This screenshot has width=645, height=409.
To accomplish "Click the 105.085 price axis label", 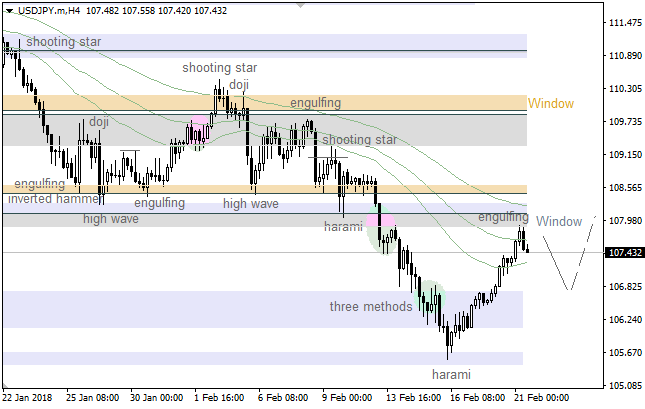I will pos(624,385).
